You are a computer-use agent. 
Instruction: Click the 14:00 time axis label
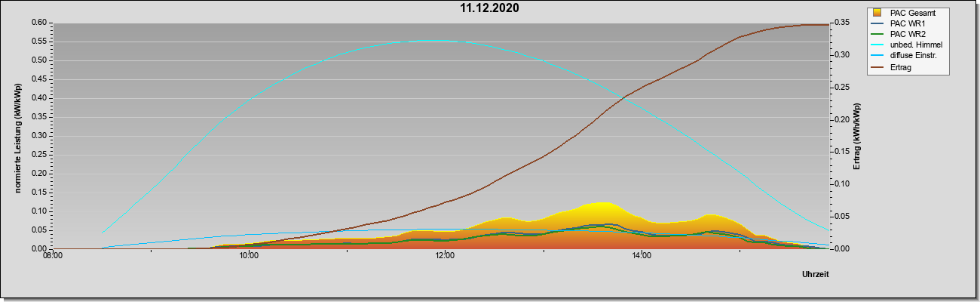click(642, 257)
